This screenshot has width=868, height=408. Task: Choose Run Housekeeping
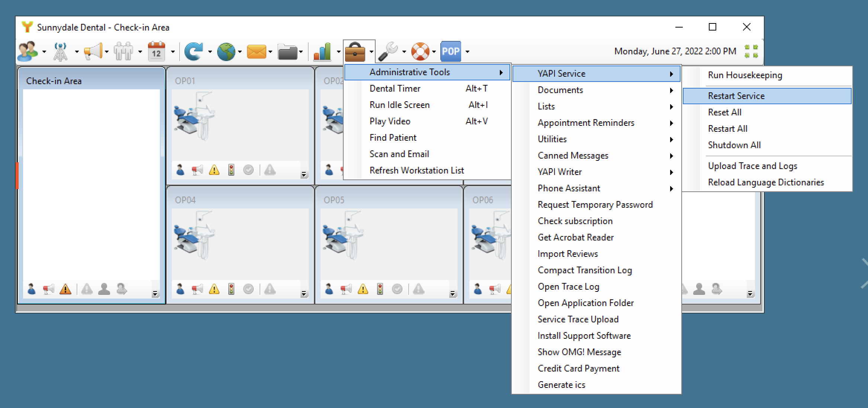point(767,75)
